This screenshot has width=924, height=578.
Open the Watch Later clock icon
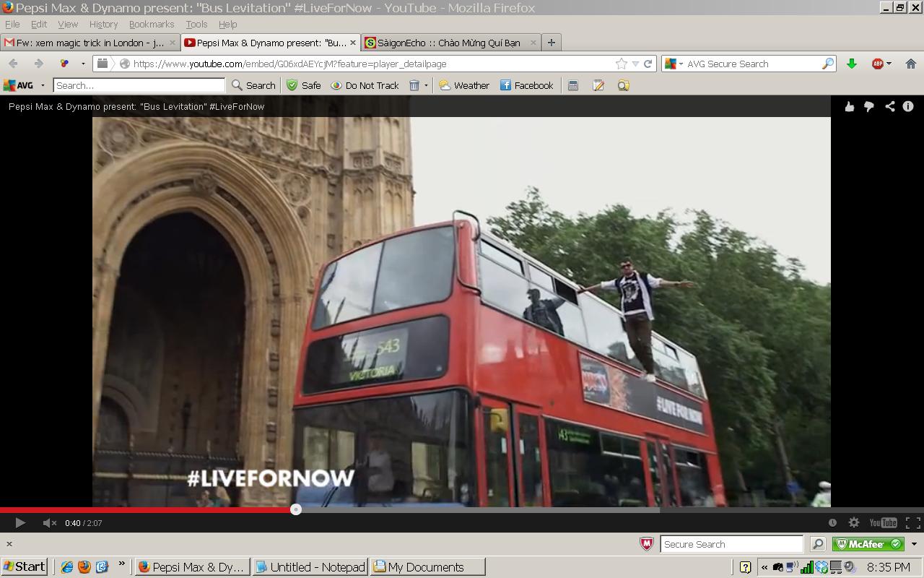832,522
